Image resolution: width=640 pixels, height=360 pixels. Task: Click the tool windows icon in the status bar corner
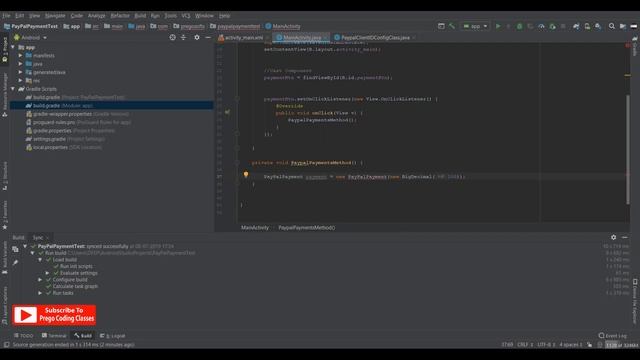(7, 344)
